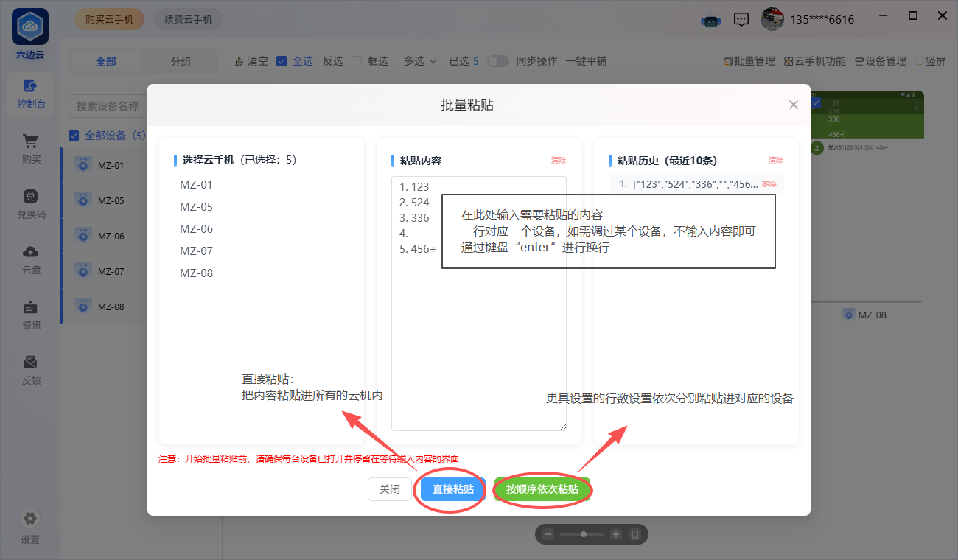Screen dimensions: 958x560
Task: Uncheck the 全选 checkbox
Action: (282, 61)
